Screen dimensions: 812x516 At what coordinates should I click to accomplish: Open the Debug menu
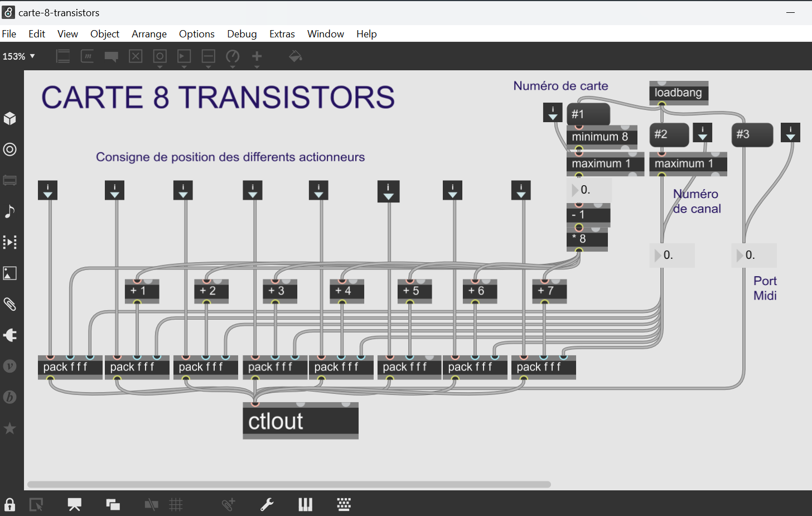(x=242, y=33)
